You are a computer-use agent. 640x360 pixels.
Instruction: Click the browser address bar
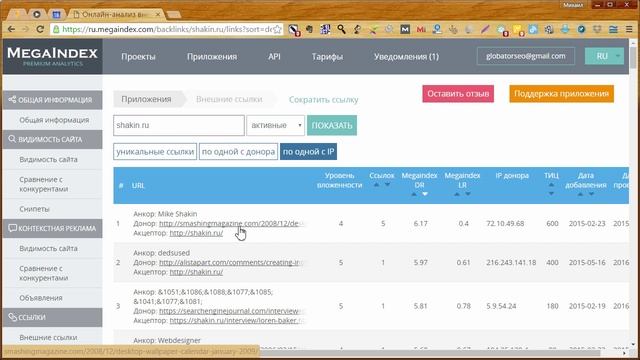click(167, 29)
